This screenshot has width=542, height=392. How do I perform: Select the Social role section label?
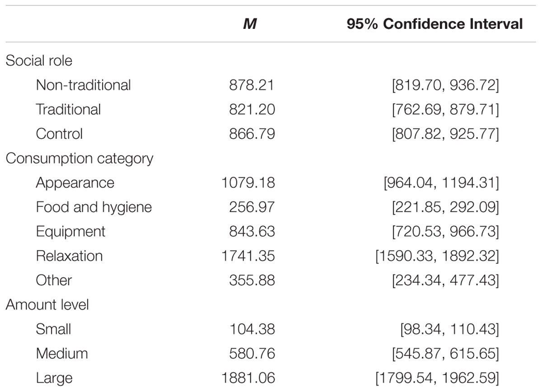[x=39, y=61]
